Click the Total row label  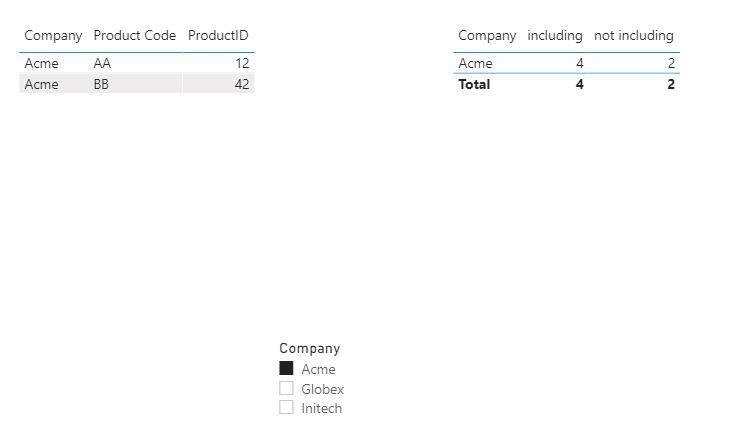coord(474,84)
